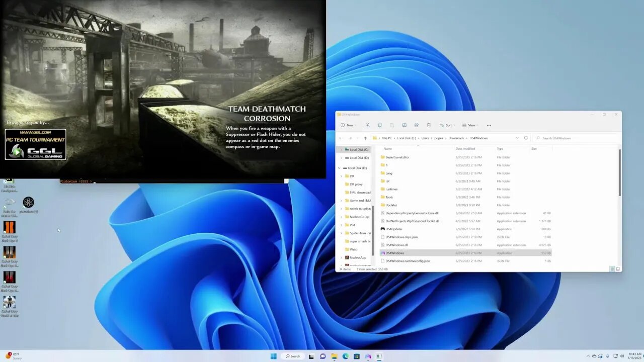Click 'Users' in the address breadcrumb
Screen dimensions: 644x362
click(425, 138)
